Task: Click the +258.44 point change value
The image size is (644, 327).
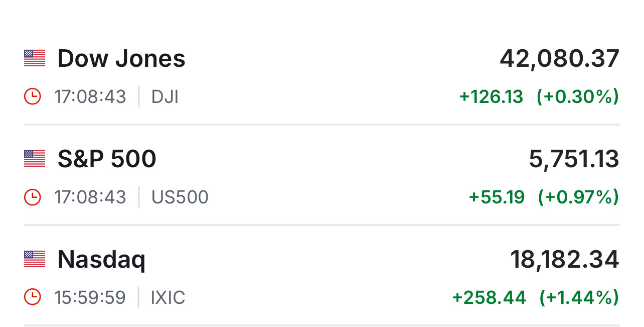Action: pyautogui.click(x=489, y=297)
